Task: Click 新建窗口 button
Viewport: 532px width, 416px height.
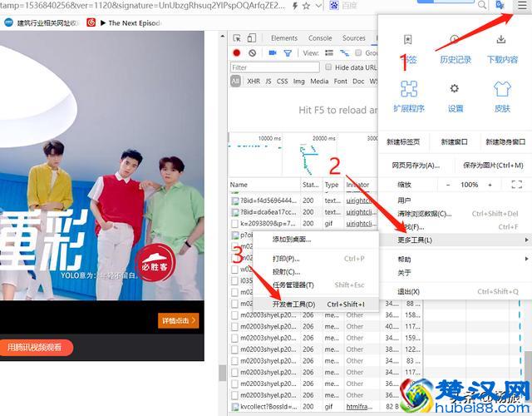Action: coord(454,142)
